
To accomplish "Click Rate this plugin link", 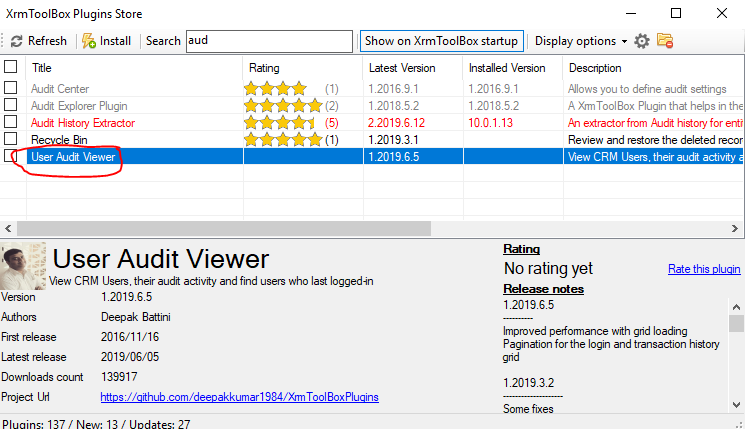I will (x=704, y=269).
